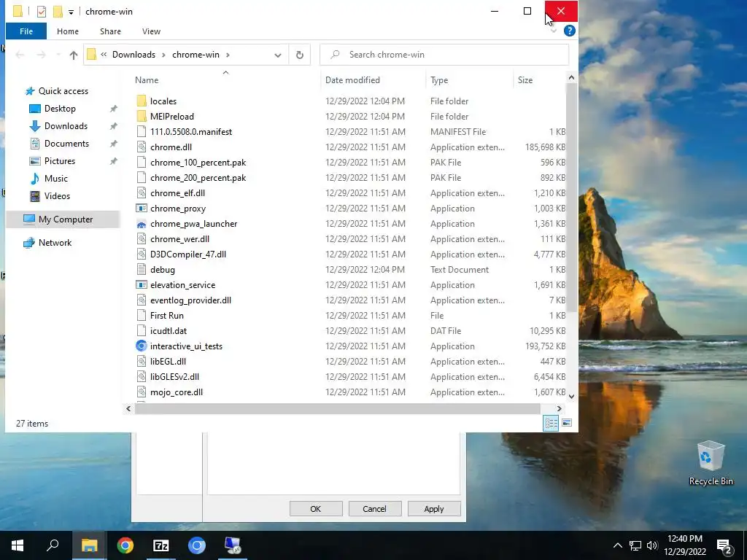Screen dimensions: 747x560
Task: Click the Search chrome-win input field
Action: (444, 55)
